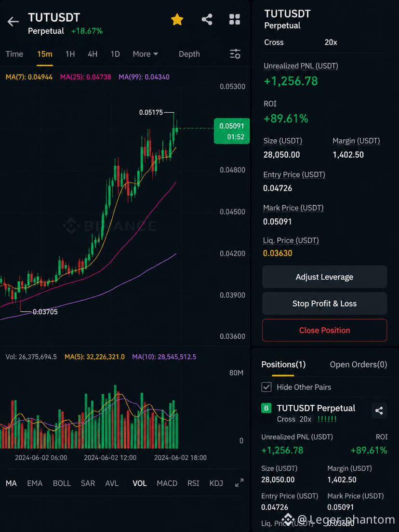Image resolution: width=399 pixels, height=532 pixels.
Task: Click volume MA(5): 32,226,321.0 label
Action: coord(94,357)
